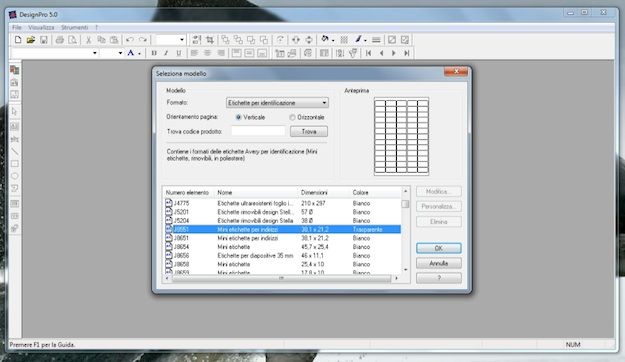Click the list horizontal scrollbar thumb

point(281,278)
